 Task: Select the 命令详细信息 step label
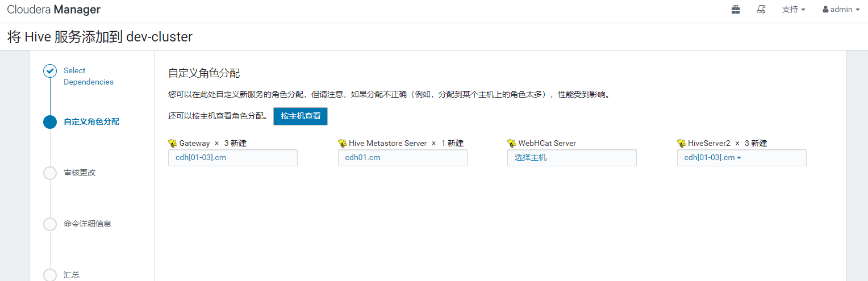87,224
